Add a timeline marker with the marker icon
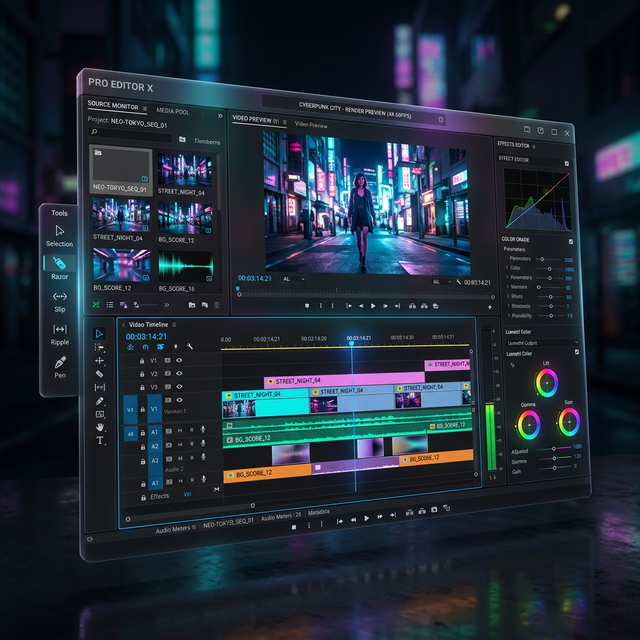 point(176,347)
